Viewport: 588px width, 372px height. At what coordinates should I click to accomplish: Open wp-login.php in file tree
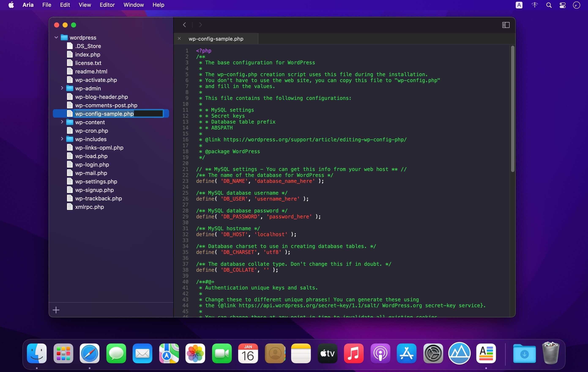pos(92,164)
